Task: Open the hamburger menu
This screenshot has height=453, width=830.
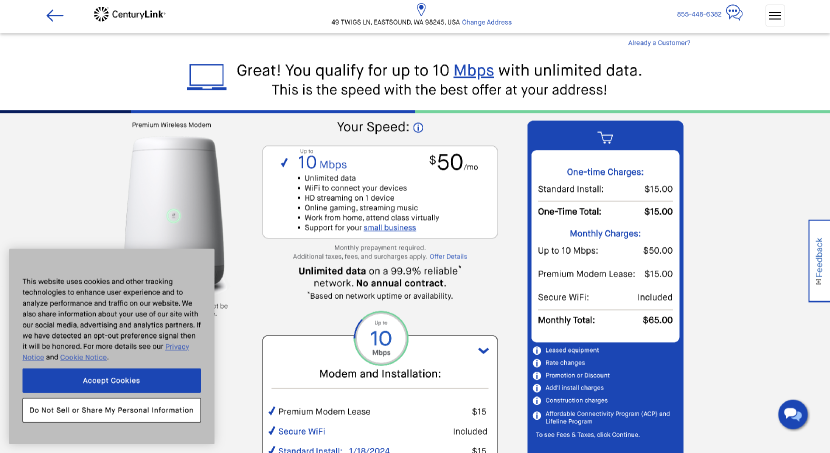Action: point(775,15)
